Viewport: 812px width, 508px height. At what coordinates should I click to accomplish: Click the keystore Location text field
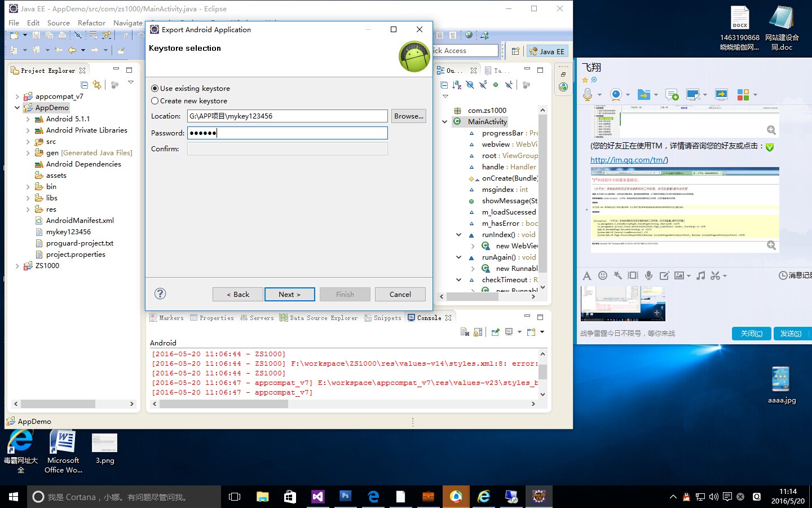click(288, 116)
